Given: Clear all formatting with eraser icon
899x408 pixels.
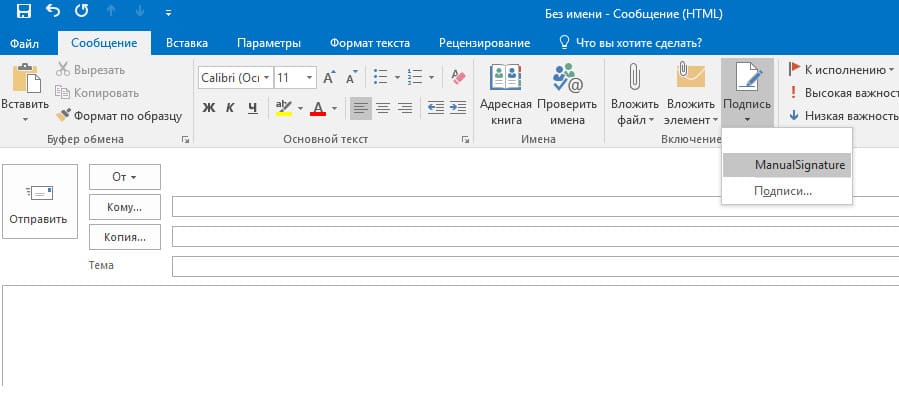Looking at the screenshot, I should tap(459, 77).
